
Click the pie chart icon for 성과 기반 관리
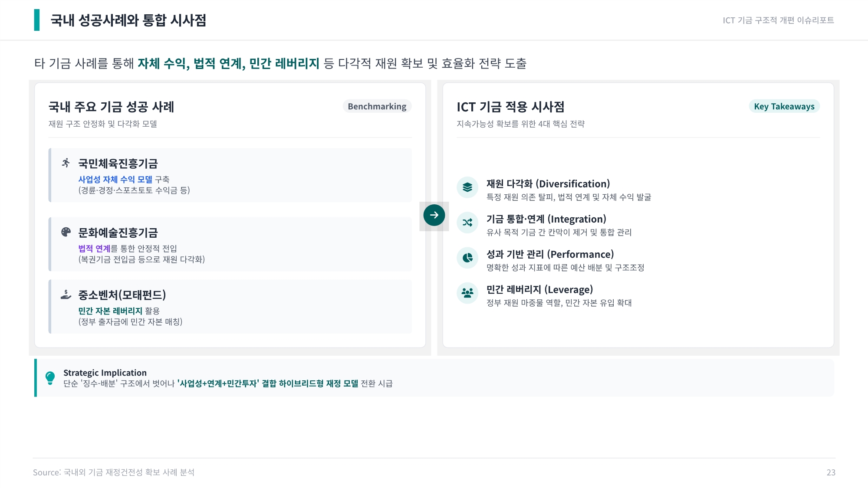(x=467, y=258)
